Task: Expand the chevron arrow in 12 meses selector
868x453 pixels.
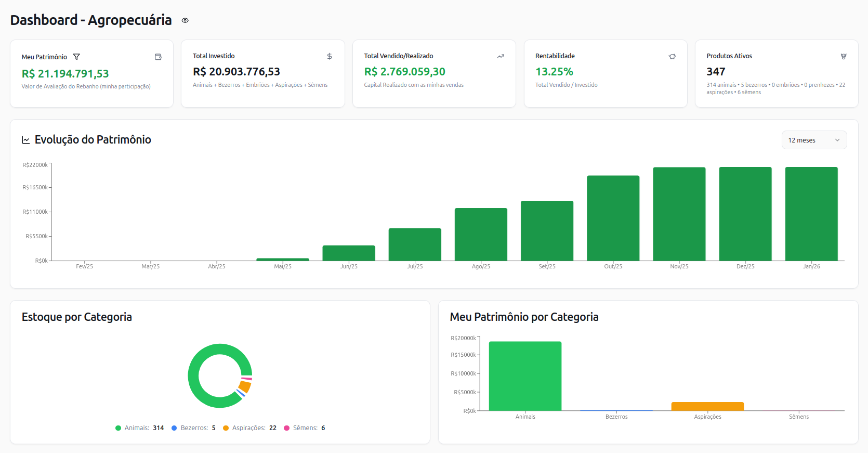Action: 837,140
